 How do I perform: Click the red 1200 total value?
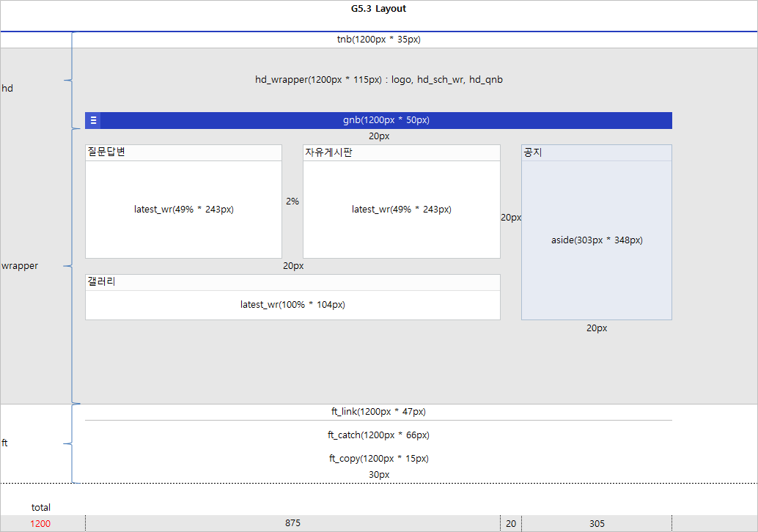pos(41,523)
